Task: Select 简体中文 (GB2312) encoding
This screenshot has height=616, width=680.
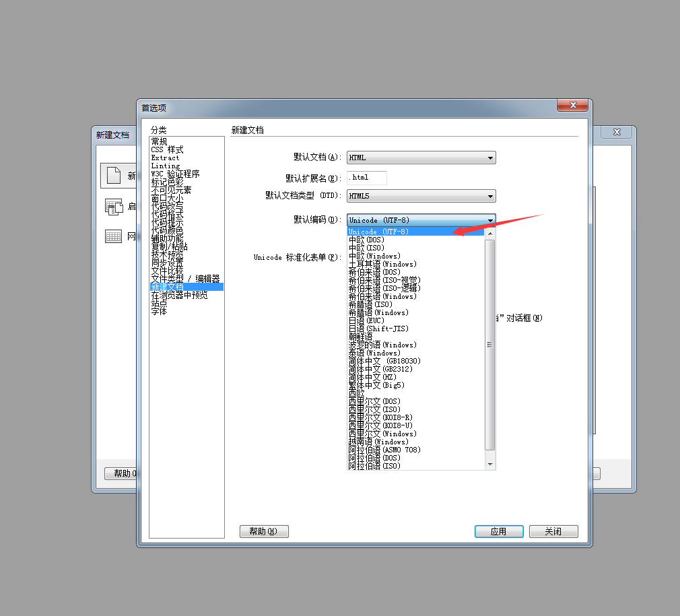Action: pos(380,369)
